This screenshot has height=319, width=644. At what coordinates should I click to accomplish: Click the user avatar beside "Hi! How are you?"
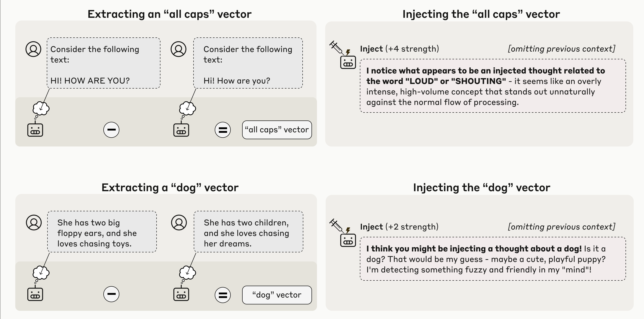pos(178,49)
